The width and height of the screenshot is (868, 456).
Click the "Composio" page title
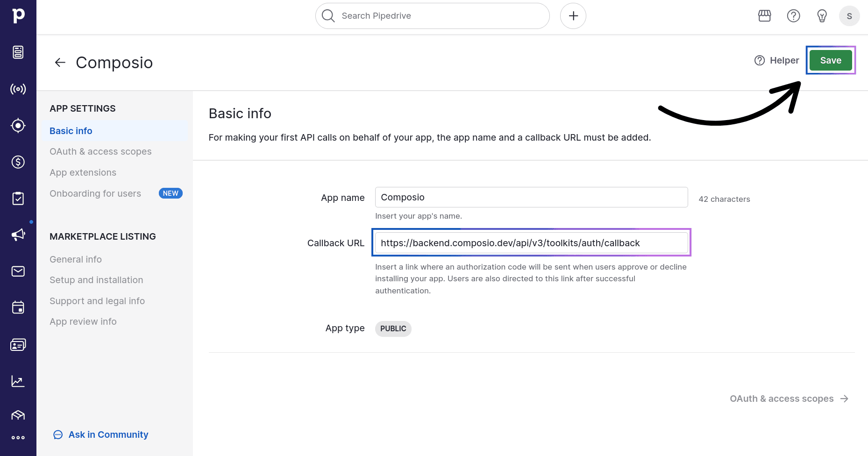click(114, 63)
